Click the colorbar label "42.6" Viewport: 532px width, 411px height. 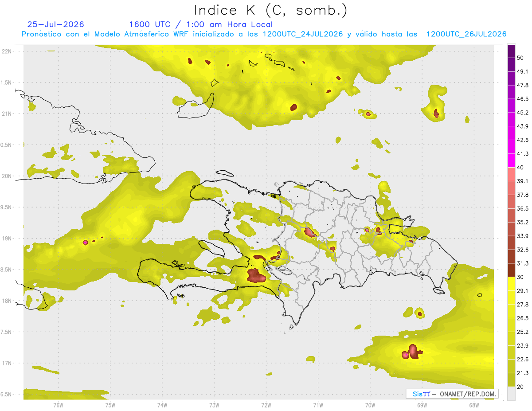(523, 140)
